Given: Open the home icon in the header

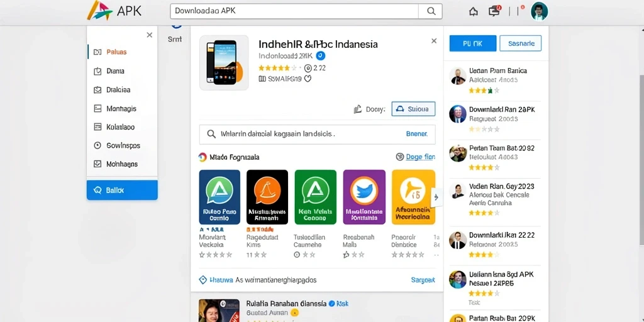Looking at the screenshot, I should click(x=473, y=11).
